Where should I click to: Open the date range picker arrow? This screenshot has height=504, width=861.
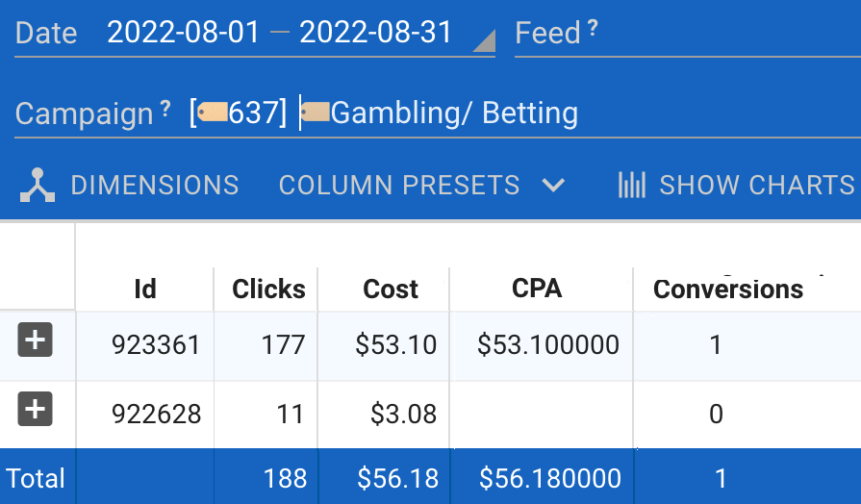coord(485,41)
